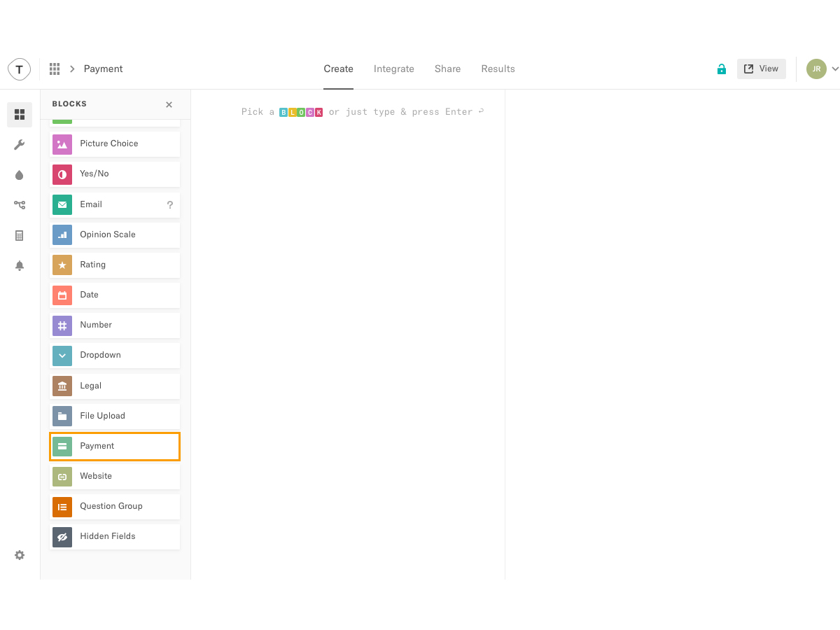
Task: Click the 'Pick a block' text field
Action: coord(363,112)
